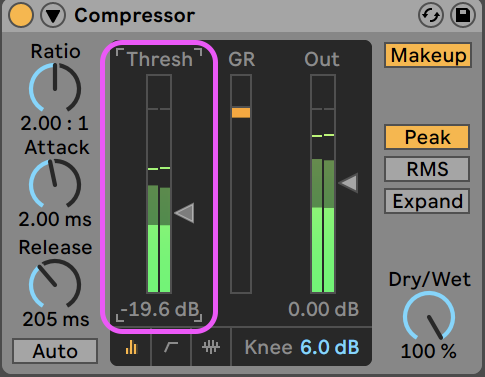
Task: Click the -19.6 dB threshold value
Action: click(x=160, y=309)
